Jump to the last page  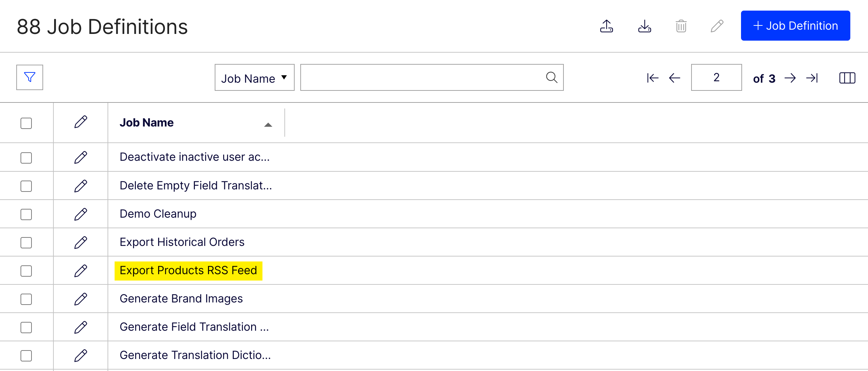tap(812, 78)
